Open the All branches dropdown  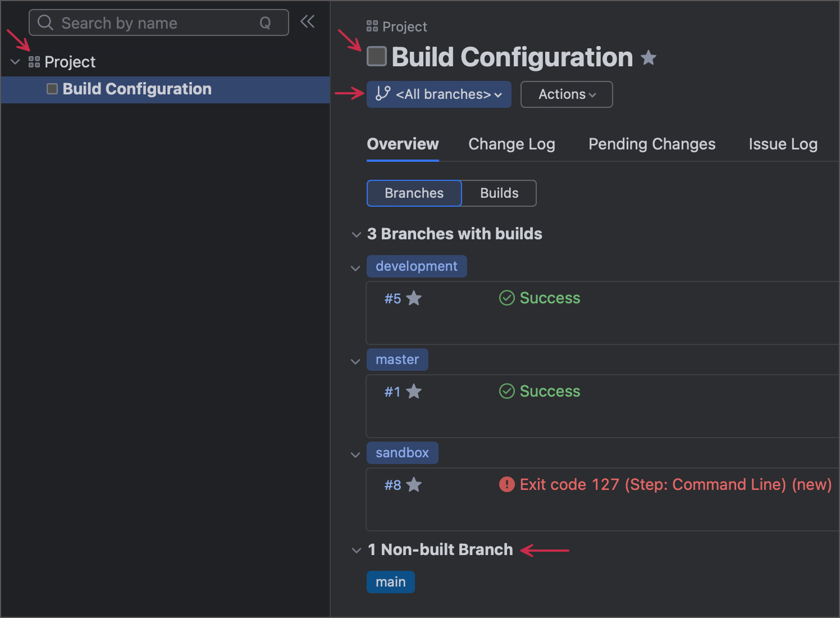439,94
